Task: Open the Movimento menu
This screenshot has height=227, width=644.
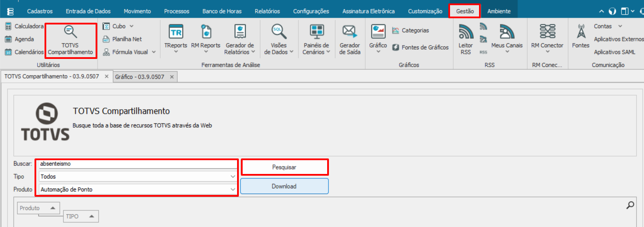Action: pos(137,11)
